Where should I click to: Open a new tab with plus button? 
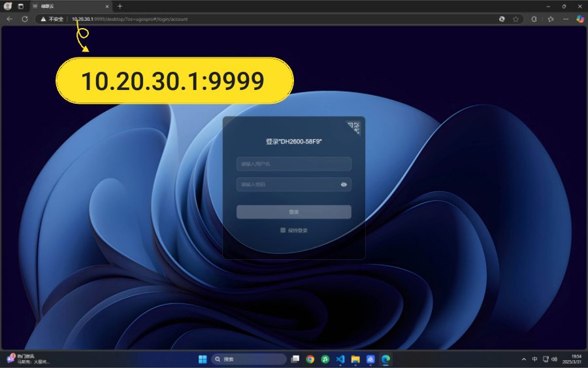(x=120, y=7)
